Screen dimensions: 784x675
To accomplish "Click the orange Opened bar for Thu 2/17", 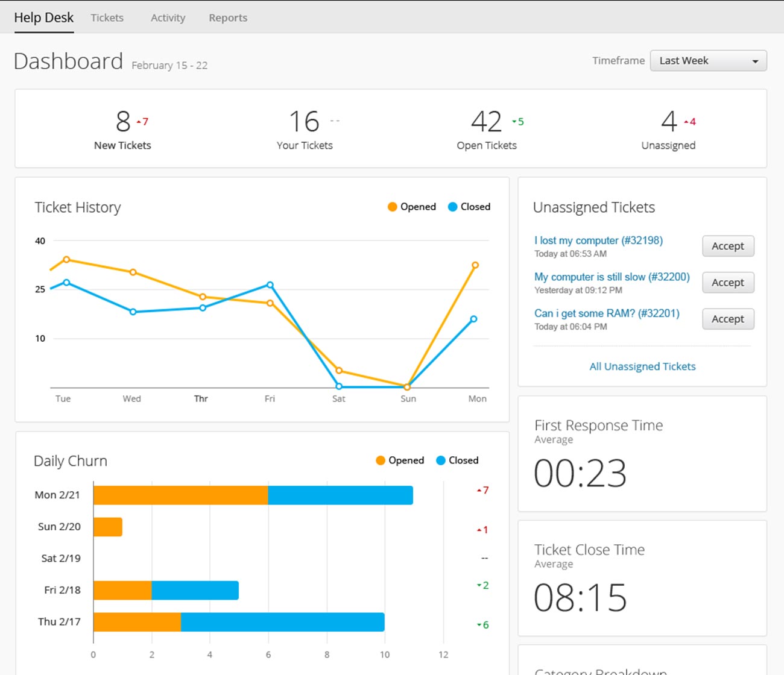I will 138,622.
